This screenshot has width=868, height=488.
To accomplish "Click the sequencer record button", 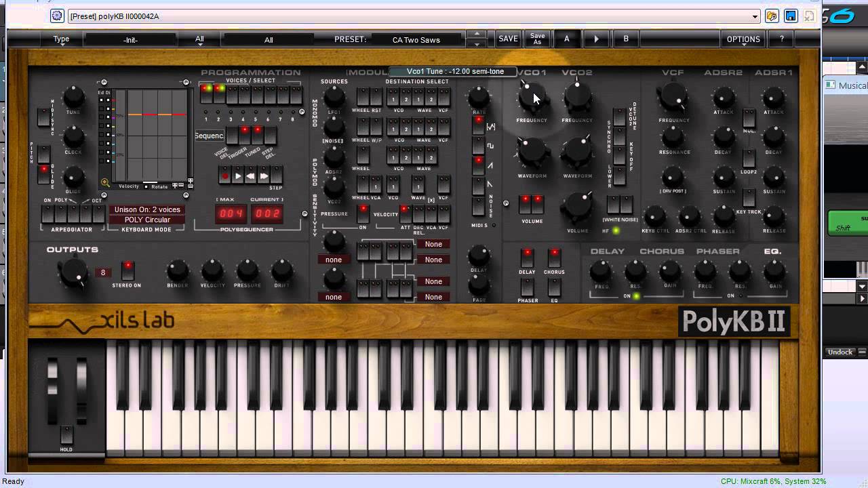I will 224,176.
